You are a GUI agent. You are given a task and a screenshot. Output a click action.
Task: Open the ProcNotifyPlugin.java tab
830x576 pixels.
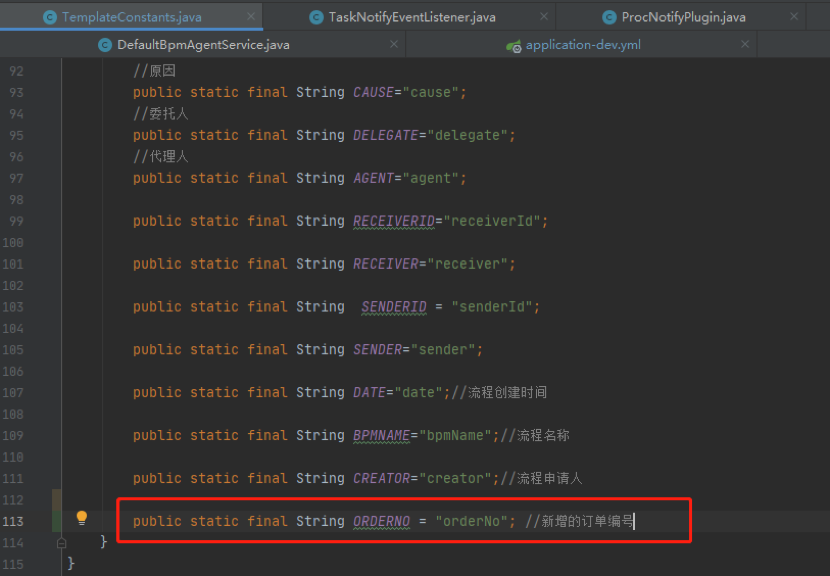click(x=683, y=17)
